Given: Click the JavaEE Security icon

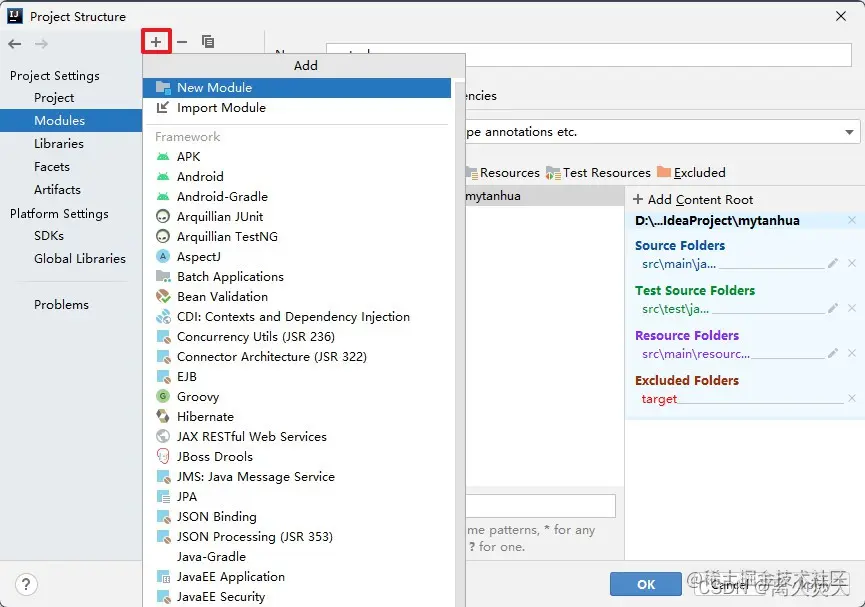Looking at the screenshot, I should pos(163,597).
